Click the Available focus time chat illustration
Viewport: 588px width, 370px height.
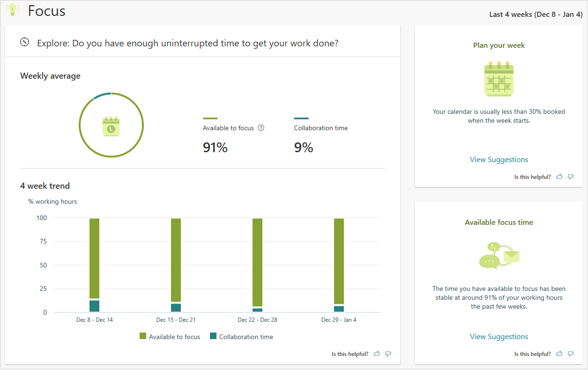[499, 256]
